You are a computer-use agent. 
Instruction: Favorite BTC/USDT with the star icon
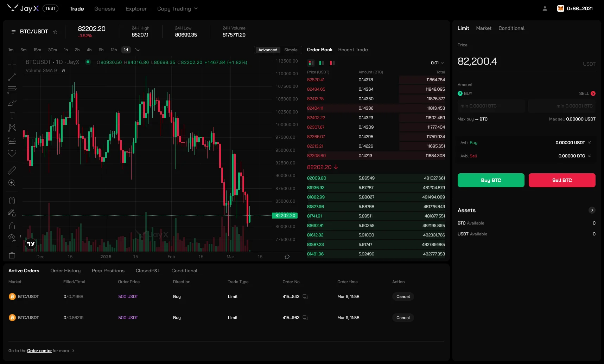click(x=55, y=32)
